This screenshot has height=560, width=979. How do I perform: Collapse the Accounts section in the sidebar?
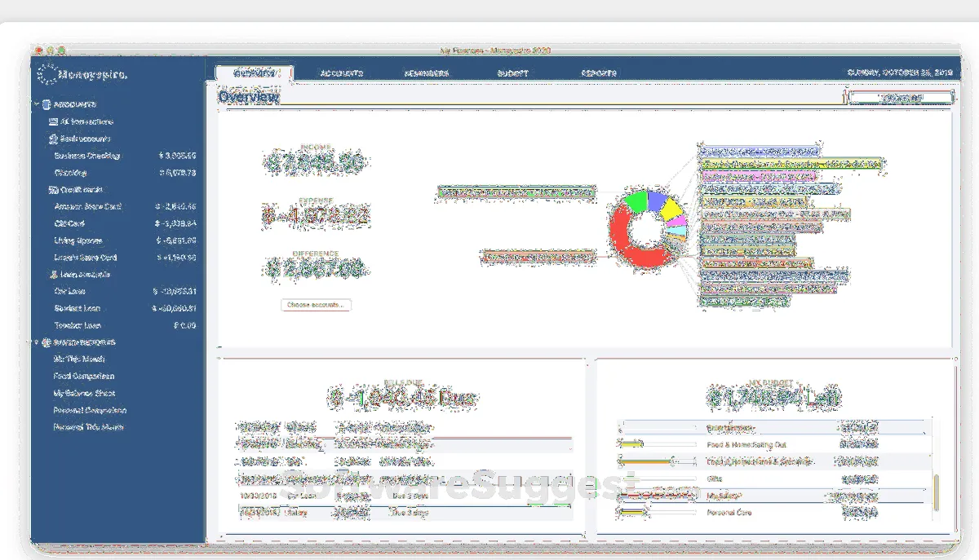(36, 104)
